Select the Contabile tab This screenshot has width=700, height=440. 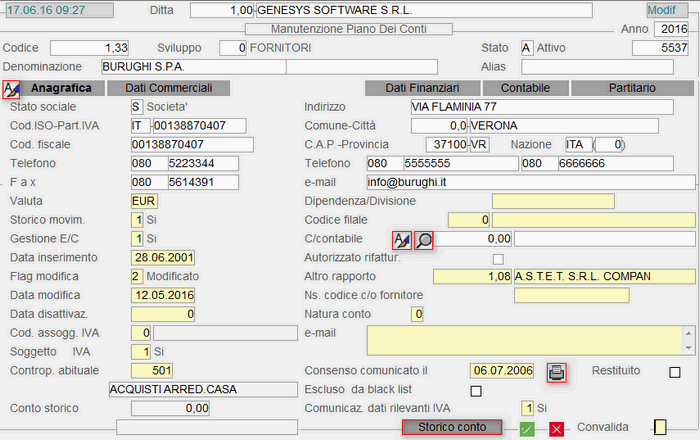[525, 88]
